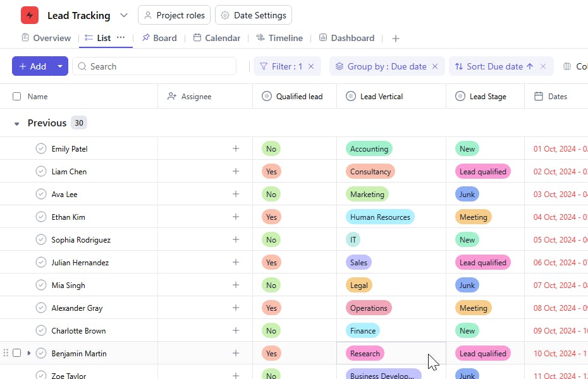Viewport: 588px width, 379px height.
Task: Click the red Lead Tracking project icon
Action: tap(30, 15)
